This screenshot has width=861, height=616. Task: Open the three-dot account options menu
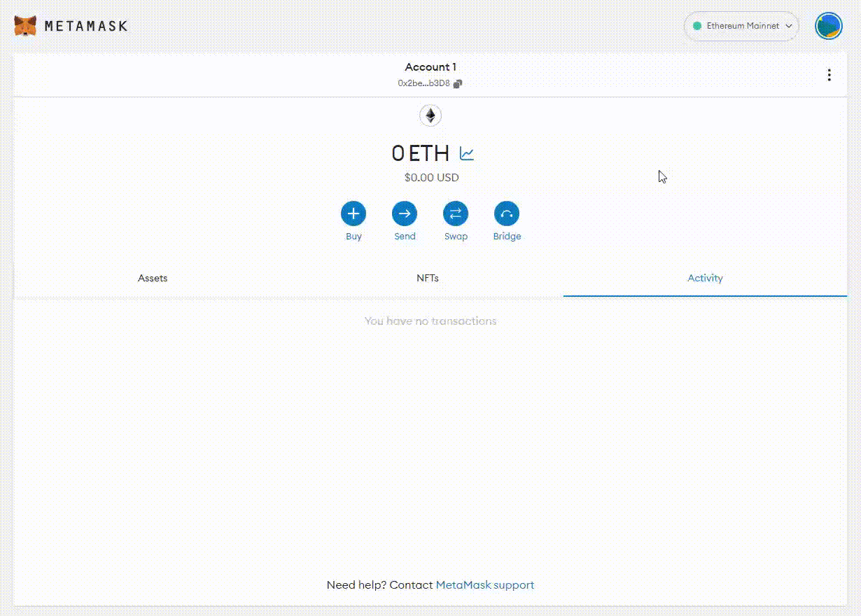point(829,75)
